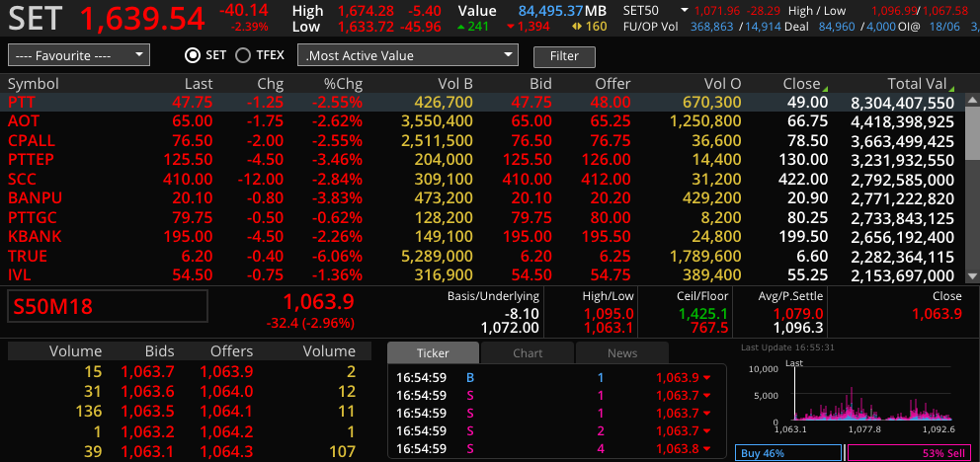Open the Most Active Value dropdown
The width and height of the screenshot is (980, 462).
tap(408, 55)
